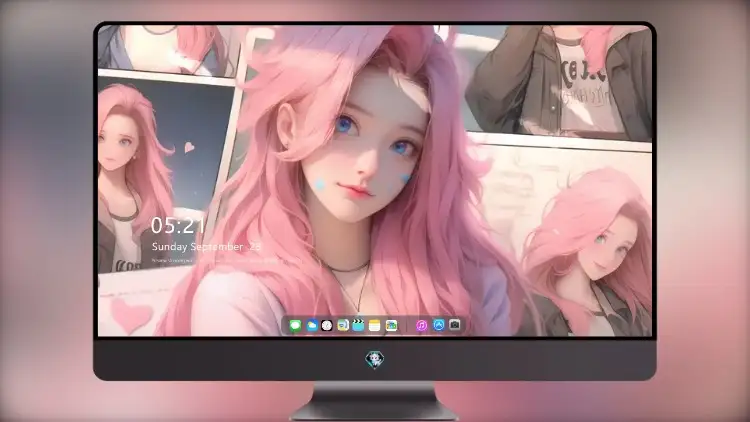This screenshot has height=422, width=750.
Task: Launch the Weather app from the dock
Action: pyautogui.click(x=311, y=326)
